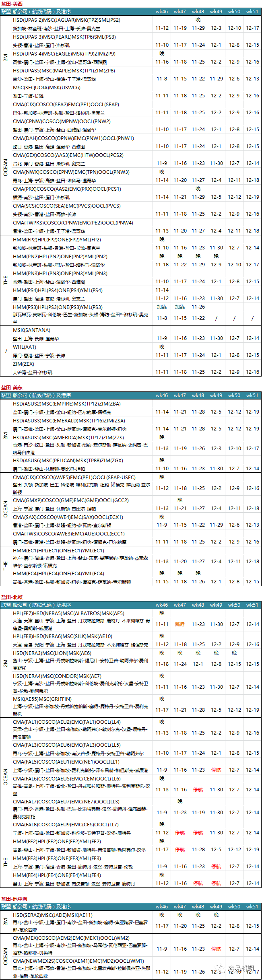Click 停航 cell in HMM(FE2) row
Image resolution: width=262 pixels, height=980 pixels.
coord(180,850)
